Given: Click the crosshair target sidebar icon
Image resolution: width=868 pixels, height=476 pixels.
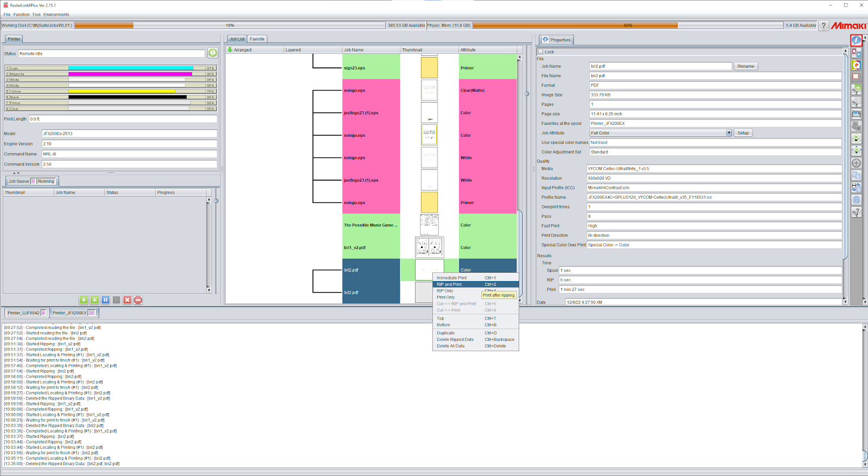Looking at the screenshot, I should tap(856, 163).
